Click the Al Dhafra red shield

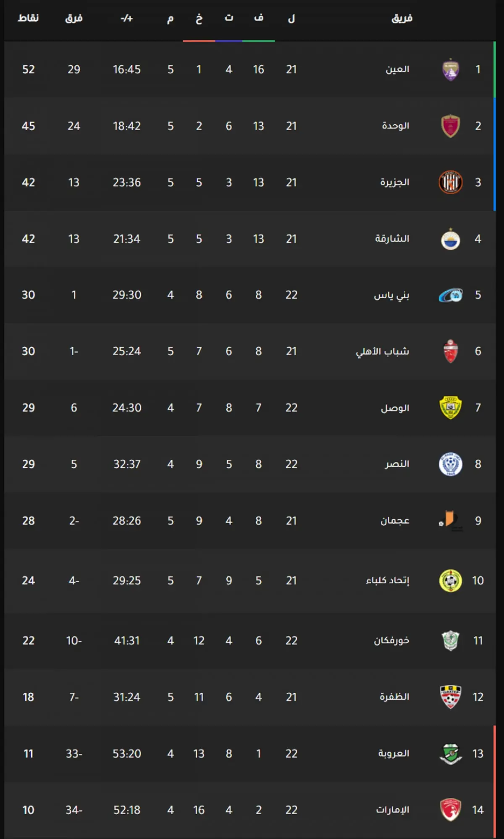(451, 697)
